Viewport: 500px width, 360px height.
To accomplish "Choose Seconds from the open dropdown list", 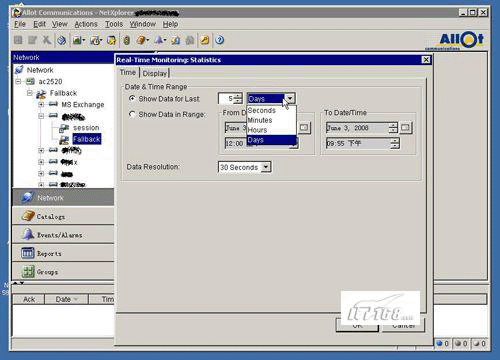I will [271, 110].
